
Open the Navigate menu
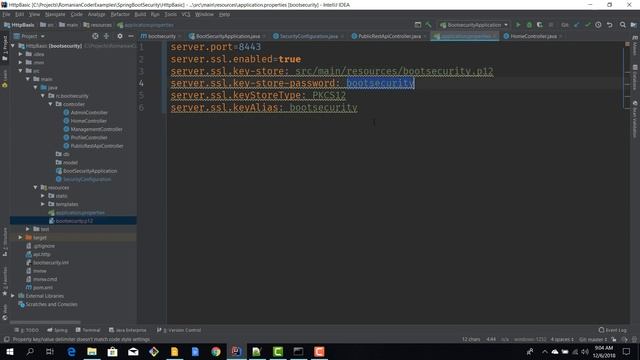point(55,14)
